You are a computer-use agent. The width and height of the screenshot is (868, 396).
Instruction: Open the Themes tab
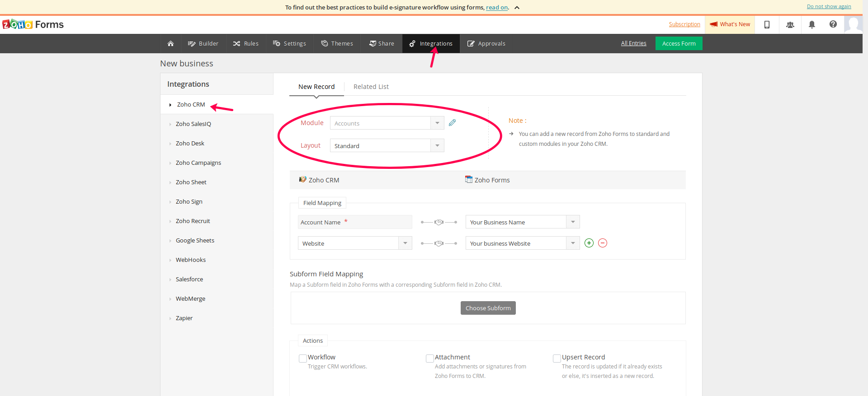(337, 44)
